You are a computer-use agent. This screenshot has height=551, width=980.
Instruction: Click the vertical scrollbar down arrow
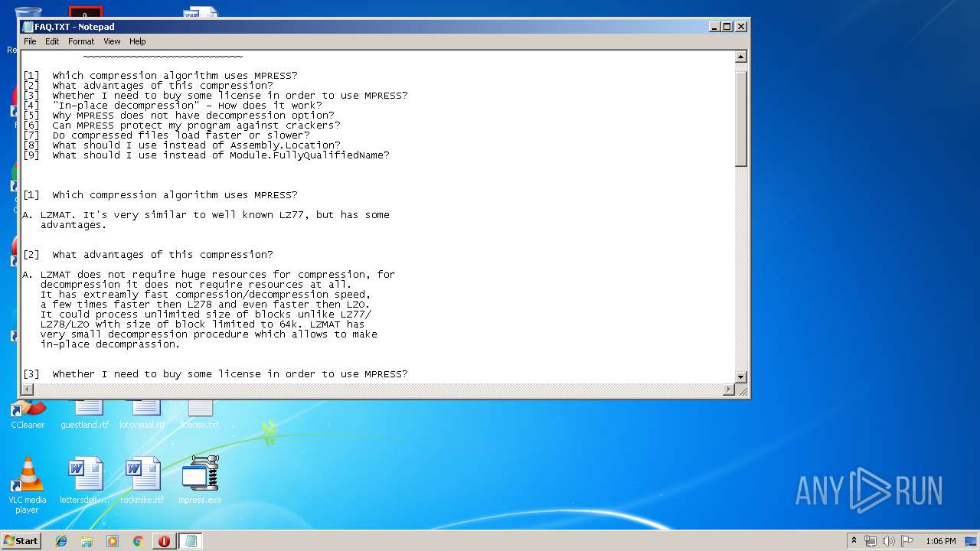[x=740, y=377]
